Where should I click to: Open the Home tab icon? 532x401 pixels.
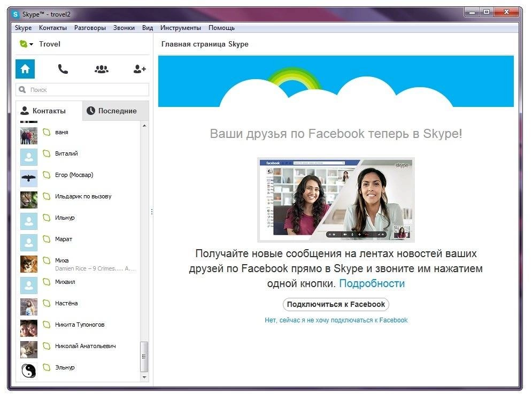(x=25, y=69)
